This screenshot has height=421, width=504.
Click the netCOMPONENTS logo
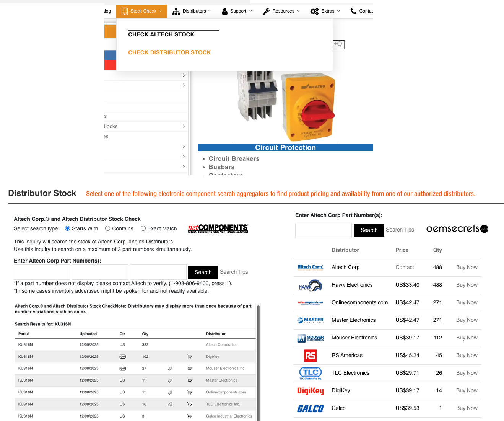218,228
